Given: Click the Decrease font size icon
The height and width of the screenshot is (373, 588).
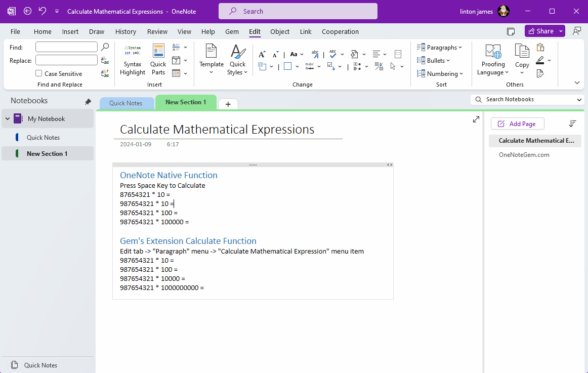Looking at the screenshot, I should coord(276,54).
